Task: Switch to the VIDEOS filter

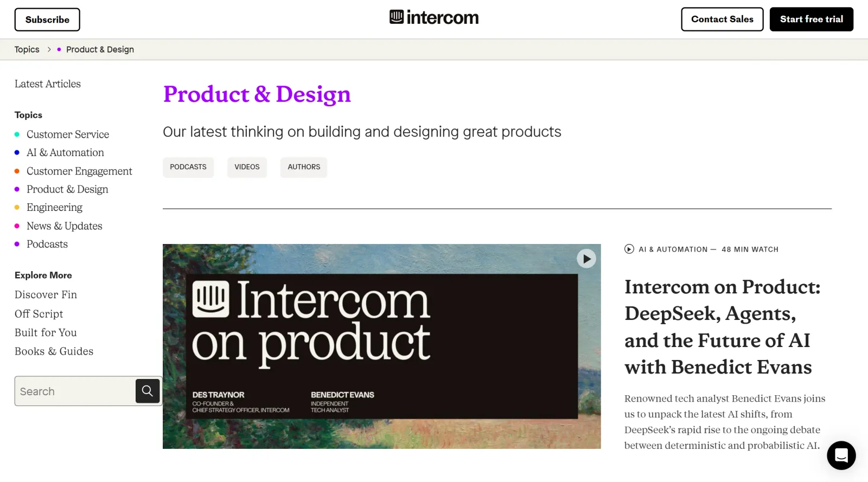Action: coord(247,167)
